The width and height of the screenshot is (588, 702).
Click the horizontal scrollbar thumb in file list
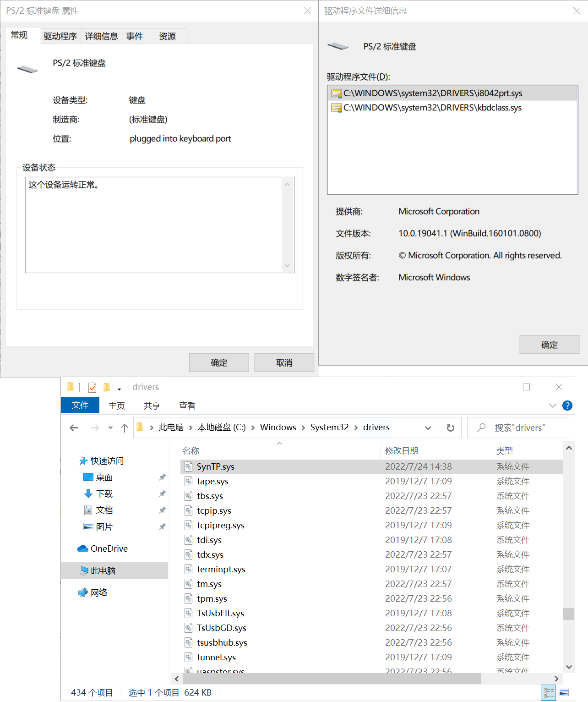pyautogui.click(x=332, y=679)
